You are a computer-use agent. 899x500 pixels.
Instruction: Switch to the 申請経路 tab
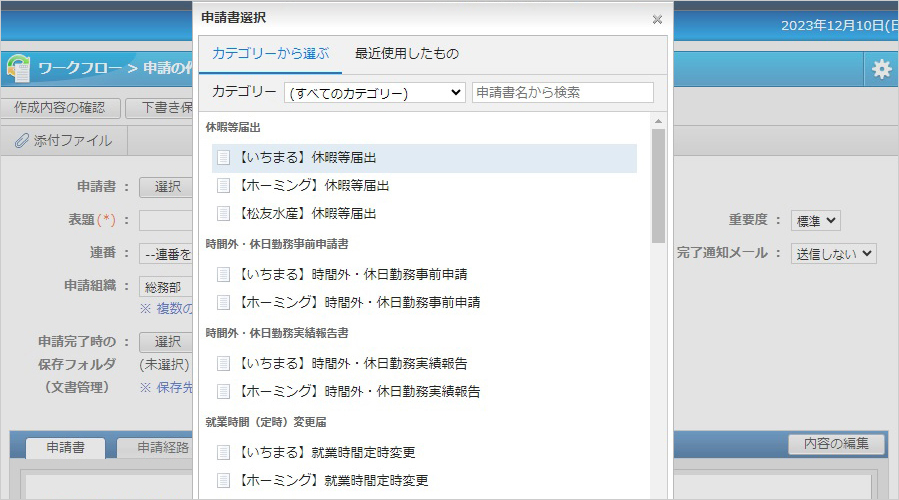coord(155,448)
